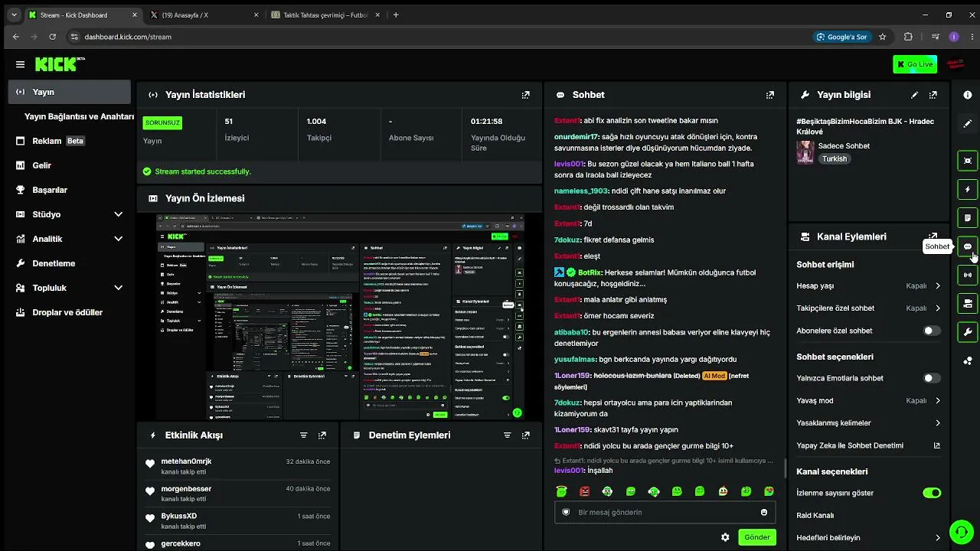
Task: Open Denetleme in the sidebar
Action: 70,263
